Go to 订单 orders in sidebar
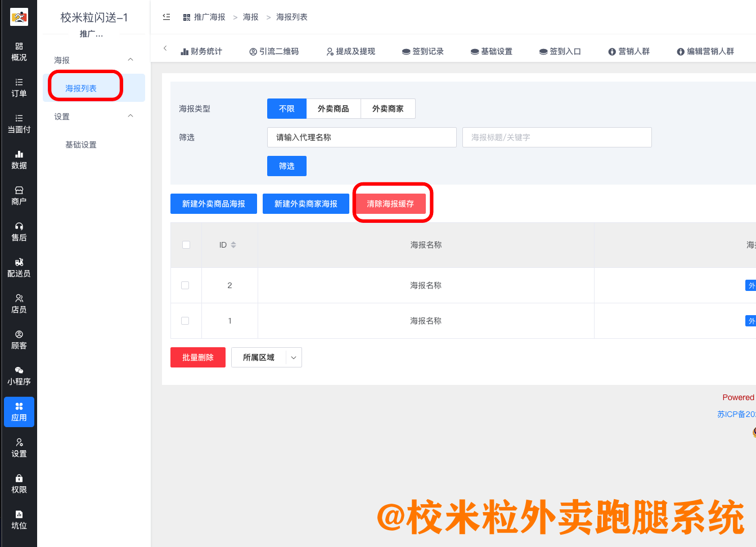The width and height of the screenshot is (756, 547). [19, 87]
